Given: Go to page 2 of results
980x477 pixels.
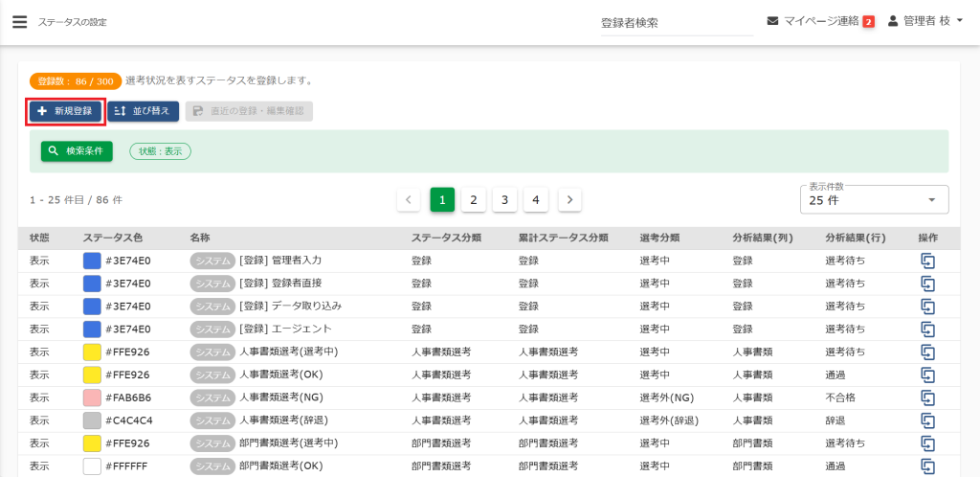Looking at the screenshot, I should click(x=473, y=199).
